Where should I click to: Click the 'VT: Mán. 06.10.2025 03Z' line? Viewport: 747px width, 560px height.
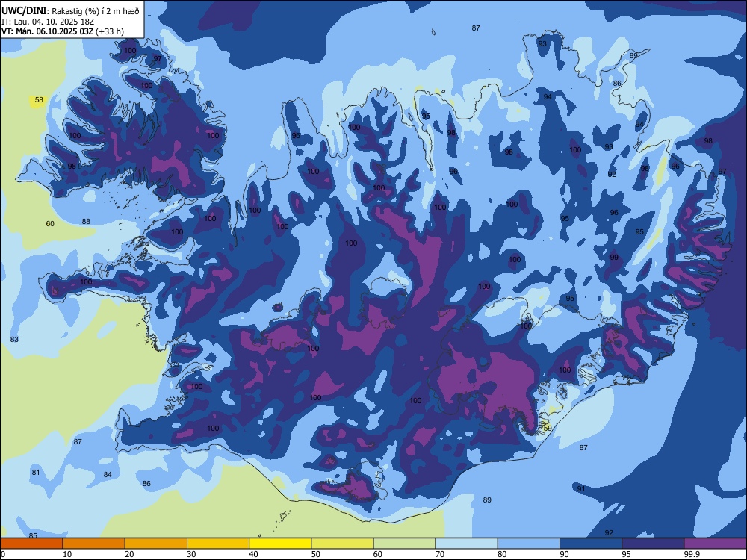coord(48,31)
